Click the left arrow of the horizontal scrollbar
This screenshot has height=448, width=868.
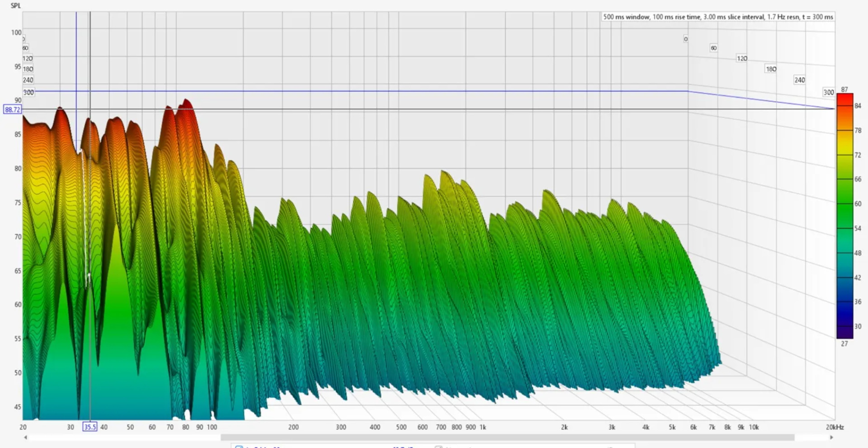pos(25,437)
